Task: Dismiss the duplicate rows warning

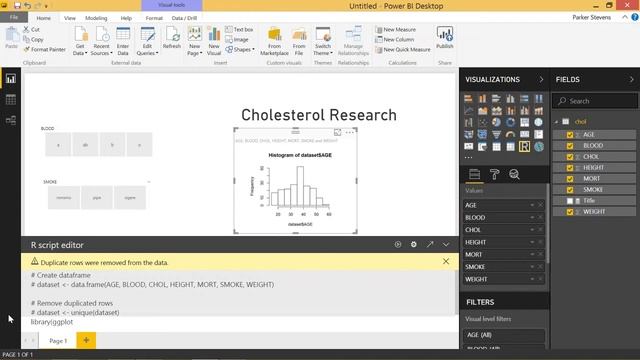Action: pyautogui.click(x=446, y=261)
